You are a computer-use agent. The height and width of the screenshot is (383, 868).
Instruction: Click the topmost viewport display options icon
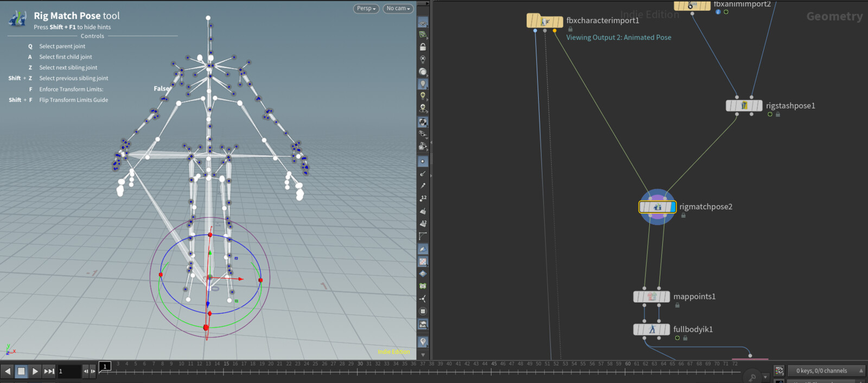(x=423, y=22)
